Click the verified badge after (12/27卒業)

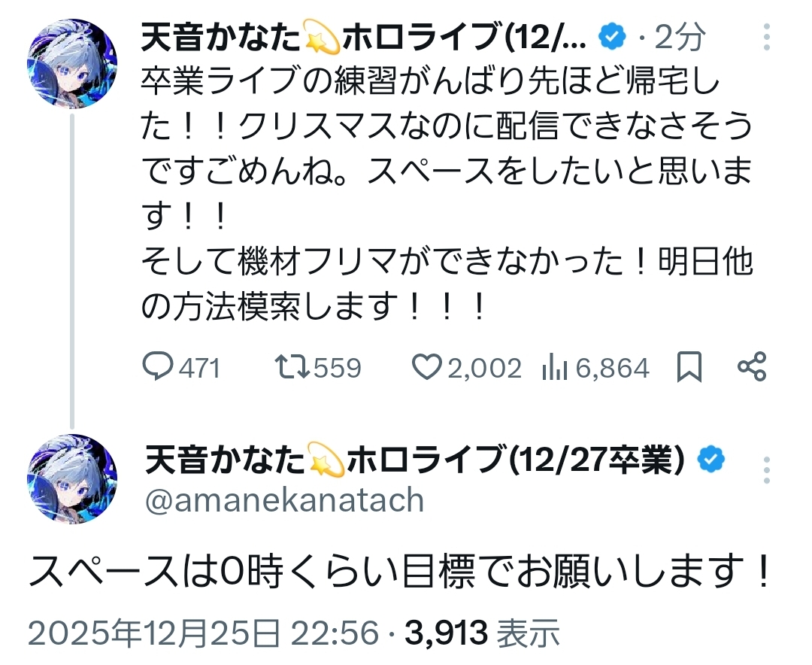point(711,460)
